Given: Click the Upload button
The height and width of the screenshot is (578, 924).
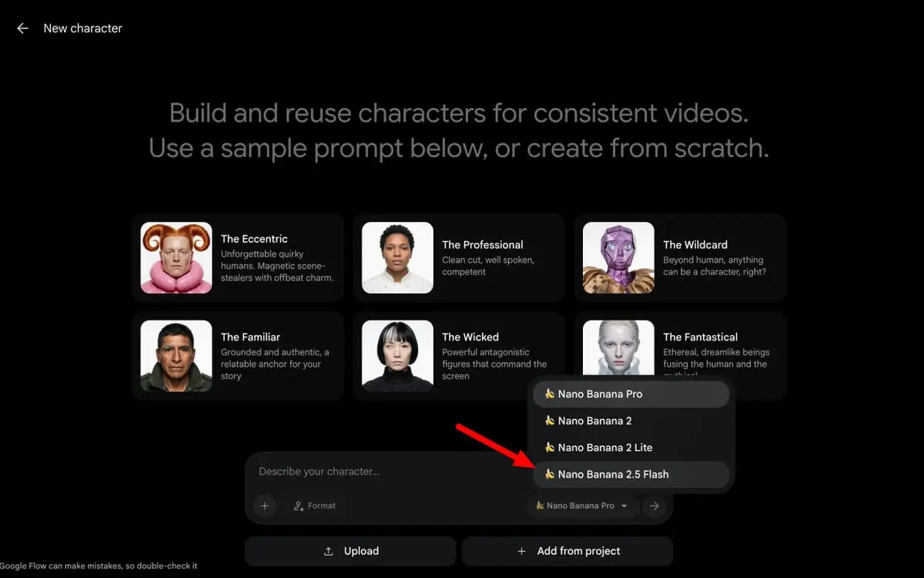Looking at the screenshot, I should (x=350, y=551).
